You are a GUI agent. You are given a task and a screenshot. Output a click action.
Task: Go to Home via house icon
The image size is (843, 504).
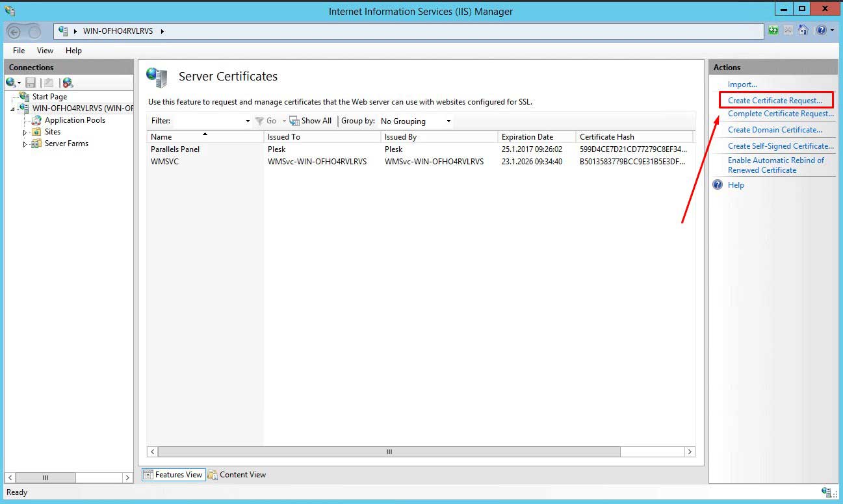(803, 31)
